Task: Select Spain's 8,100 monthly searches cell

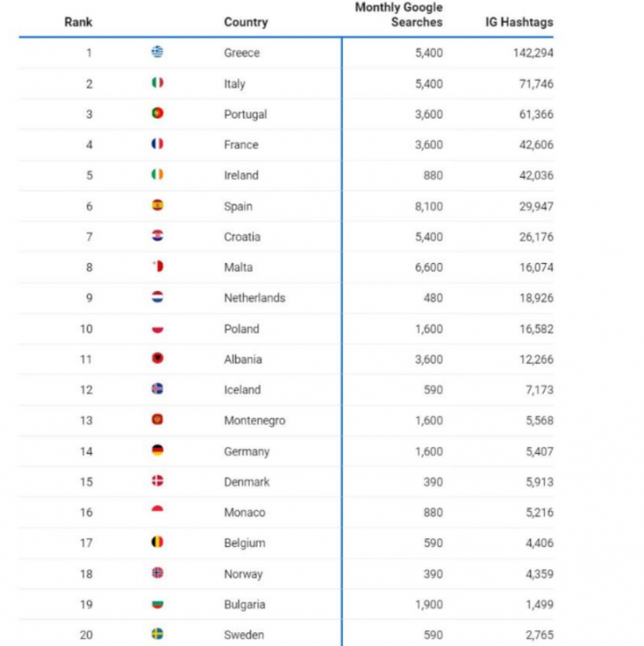Action: [x=428, y=206]
